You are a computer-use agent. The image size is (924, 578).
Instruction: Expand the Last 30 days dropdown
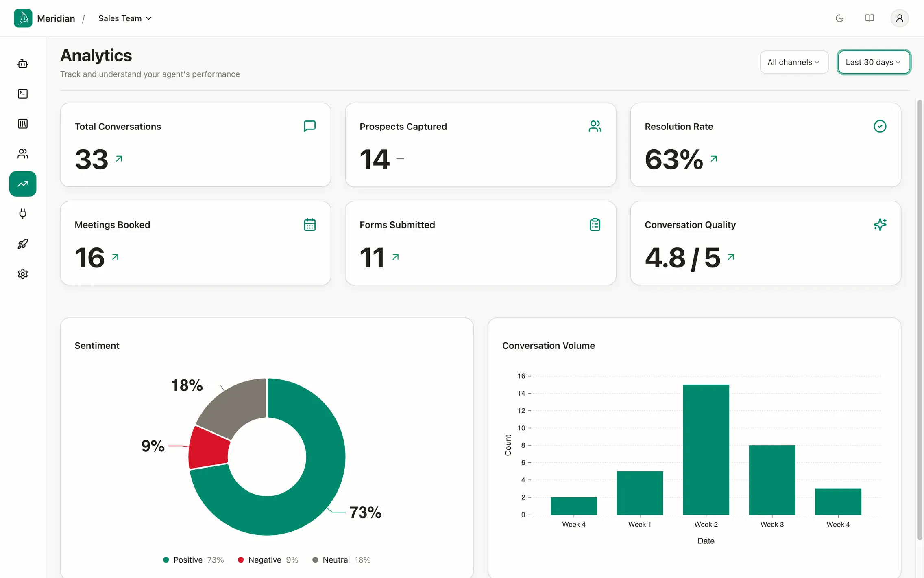874,62
